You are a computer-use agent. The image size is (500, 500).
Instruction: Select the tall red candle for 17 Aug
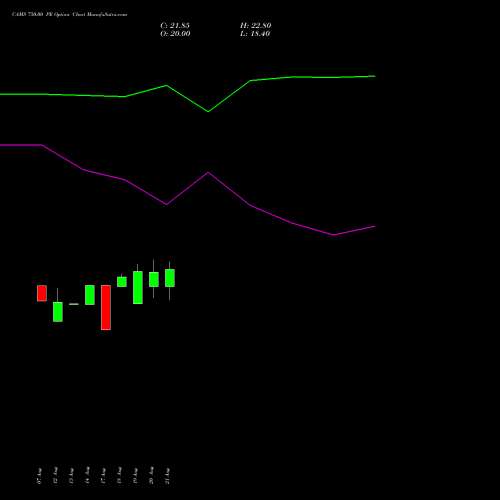[x=106, y=307]
